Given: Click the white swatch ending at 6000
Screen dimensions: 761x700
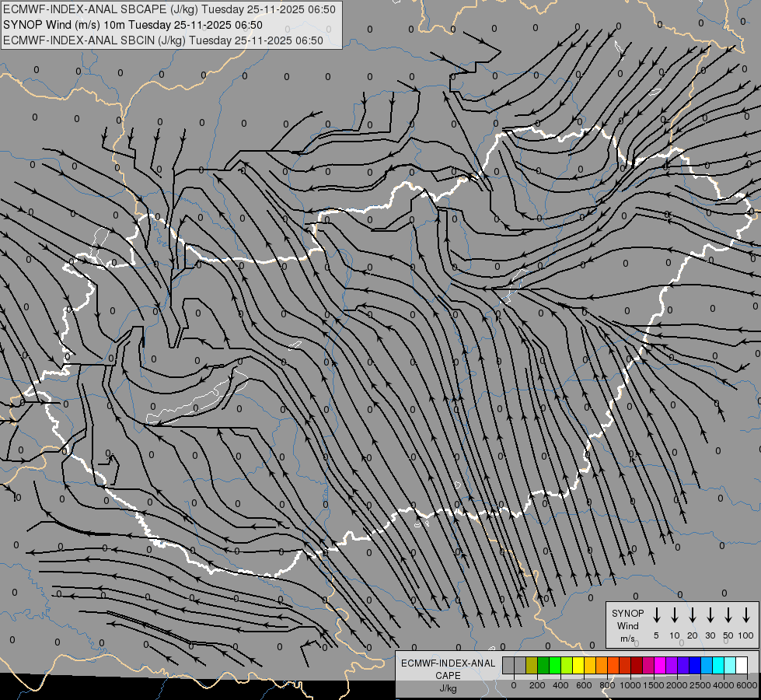Looking at the screenshot, I should pos(742,665).
